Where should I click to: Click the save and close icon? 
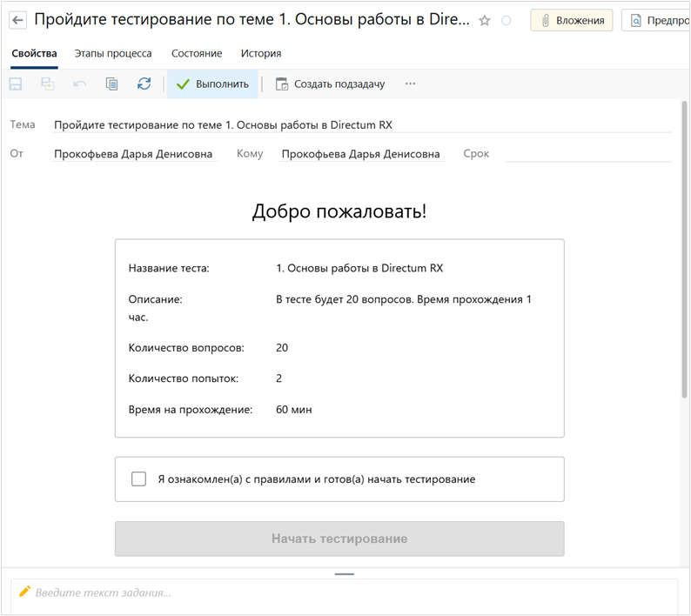pyautogui.click(x=47, y=84)
